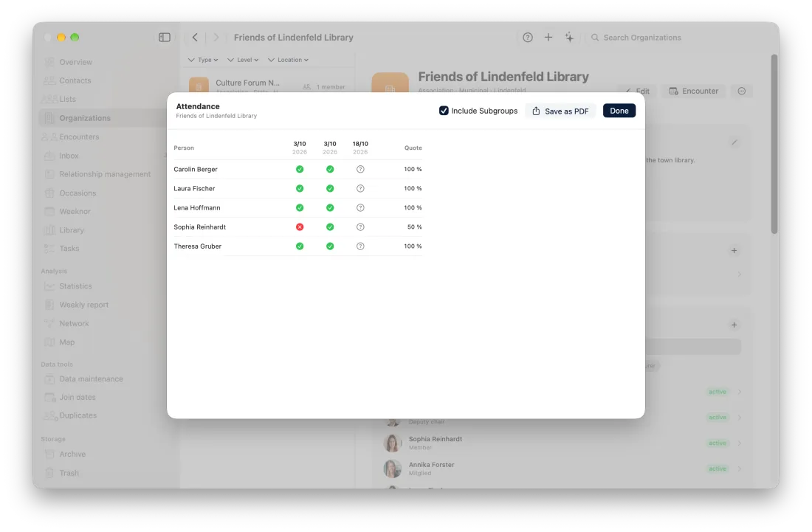Open Annika Forster member row chevron
This screenshot has height=532, width=812.
[x=740, y=469]
